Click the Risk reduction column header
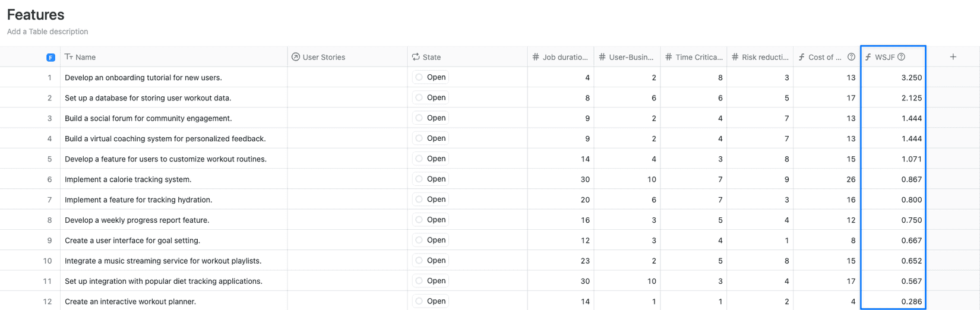 765,57
